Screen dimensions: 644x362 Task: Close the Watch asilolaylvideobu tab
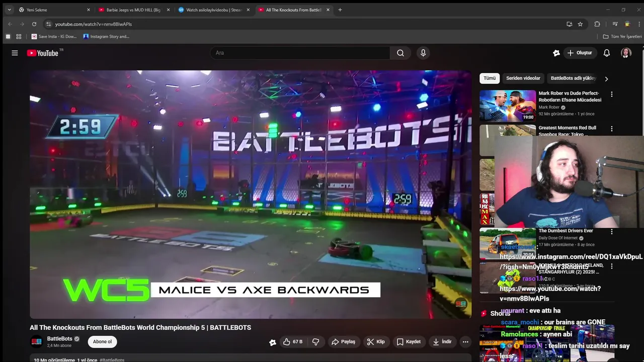coord(248,10)
